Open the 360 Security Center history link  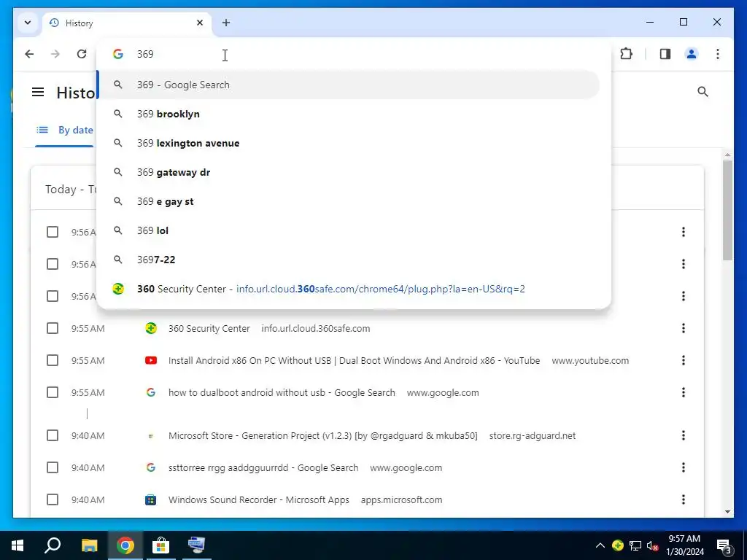pyautogui.click(x=209, y=329)
